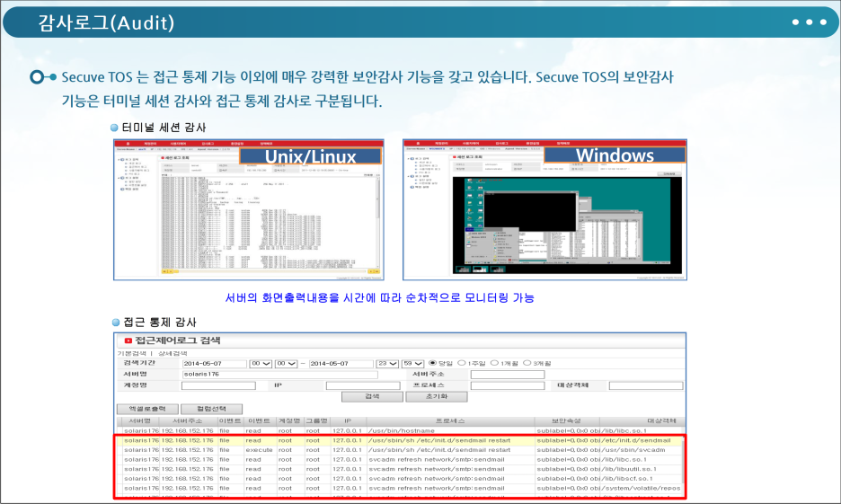
Task: Click the 대상객체 input field
Action: point(646,385)
